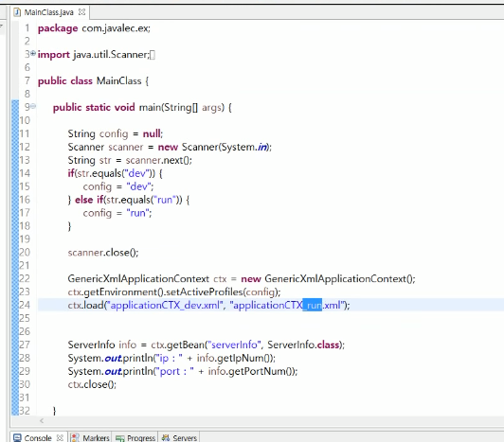Click the highlighted '_run' selection on line 24
The height and width of the screenshot is (442, 504).
(x=312, y=305)
